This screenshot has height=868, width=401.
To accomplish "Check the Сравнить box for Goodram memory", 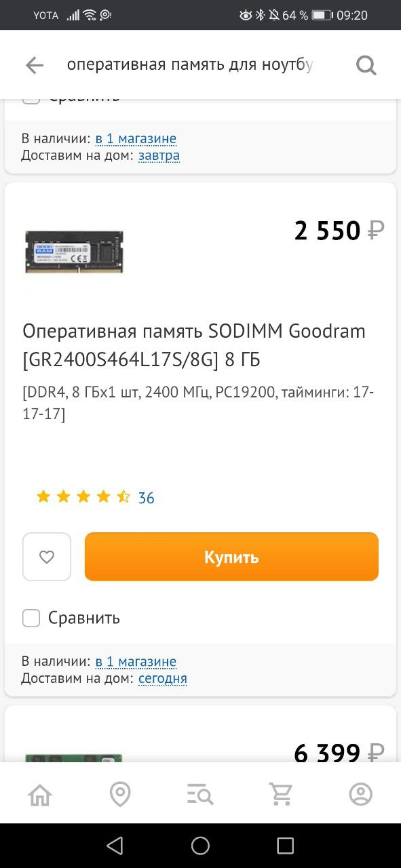I will coord(31,618).
